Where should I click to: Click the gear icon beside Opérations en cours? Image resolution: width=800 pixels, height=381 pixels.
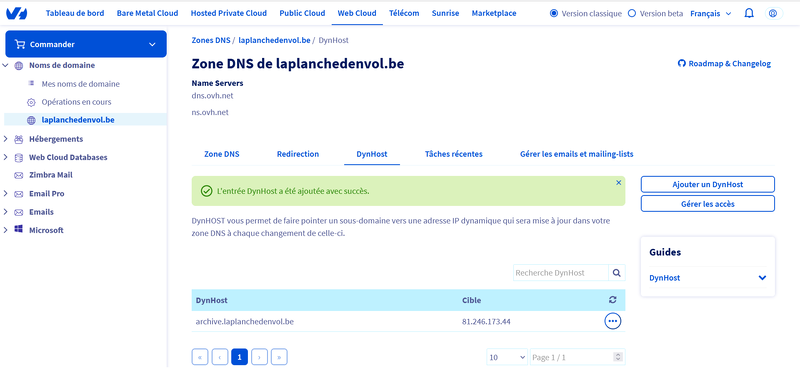pos(31,102)
